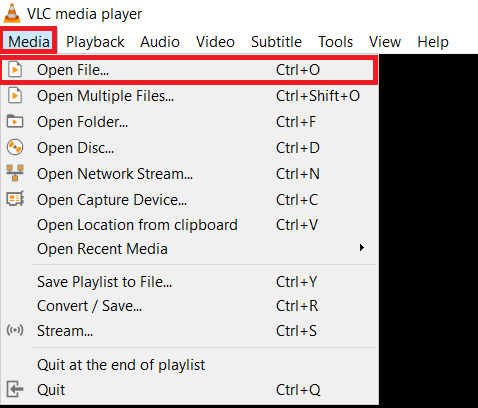Click the Quit exit-arrow icon
This screenshot has width=478, height=408.
[15, 389]
